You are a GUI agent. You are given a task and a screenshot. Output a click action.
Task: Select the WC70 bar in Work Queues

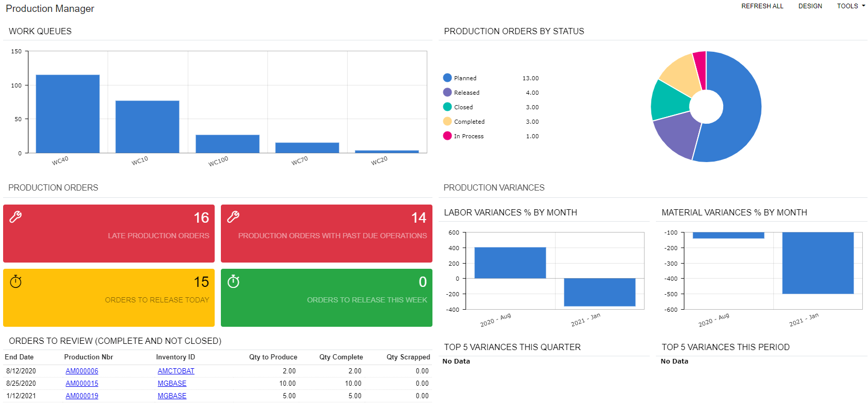(x=307, y=148)
